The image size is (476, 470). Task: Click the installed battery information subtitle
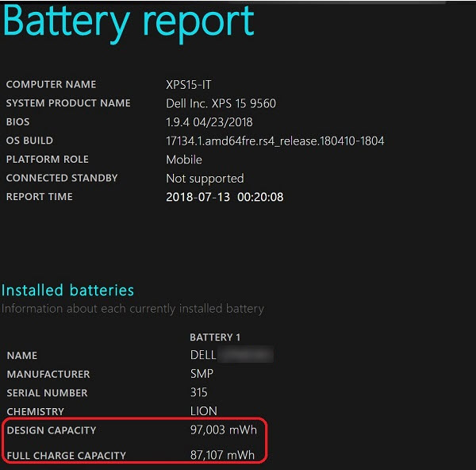coord(132,309)
